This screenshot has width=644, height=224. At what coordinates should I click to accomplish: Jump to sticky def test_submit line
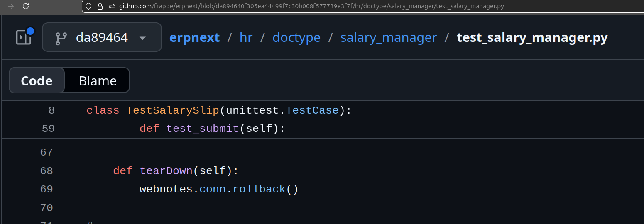212,129
